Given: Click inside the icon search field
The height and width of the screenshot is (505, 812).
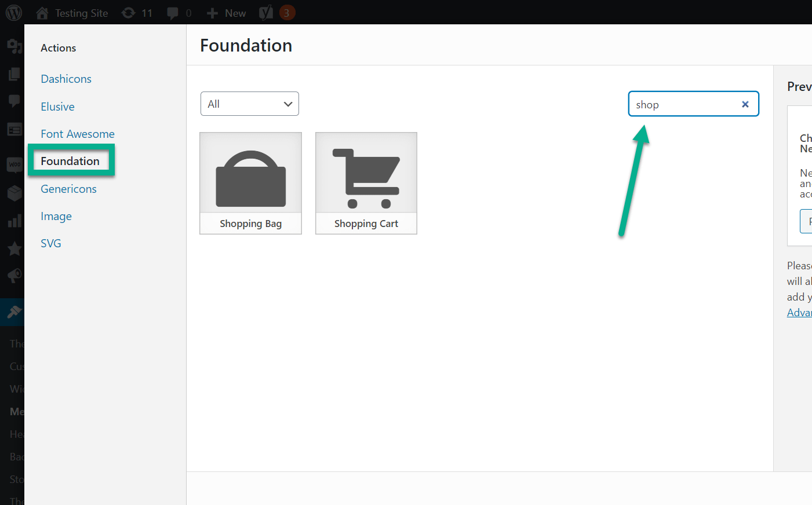Looking at the screenshot, I should click(x=684, y=104).
